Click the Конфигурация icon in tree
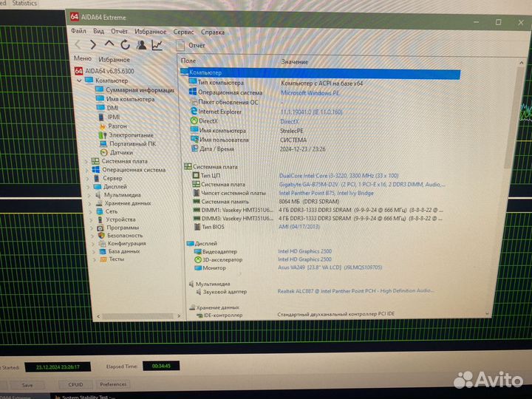The width and height of the screenshot is (532, 399). (102, 243)
